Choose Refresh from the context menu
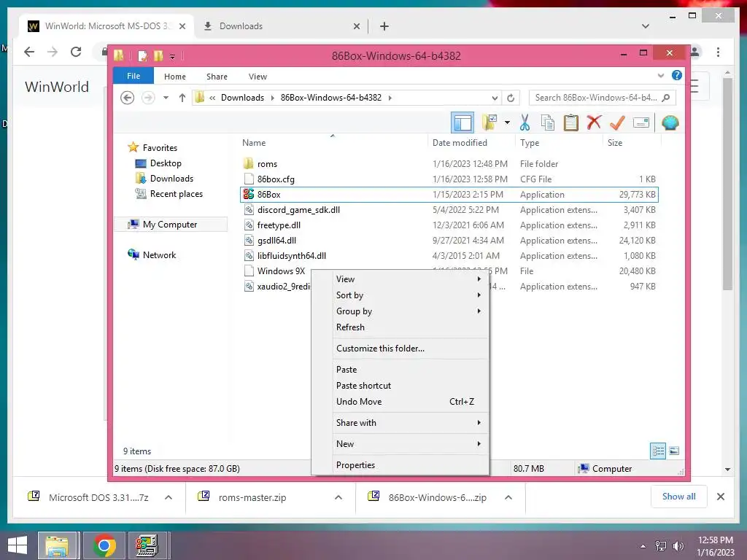Viewport: 747px width, 560px height. (409, 327)
